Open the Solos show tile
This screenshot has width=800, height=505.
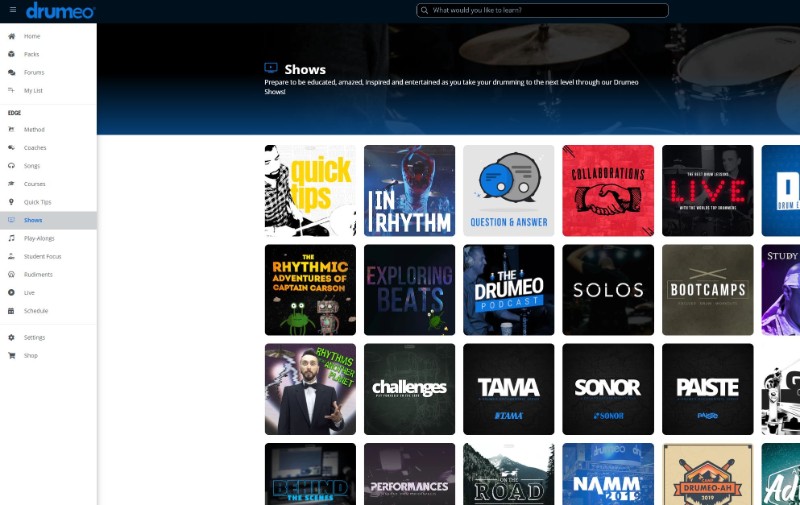[x=608, y=290]
